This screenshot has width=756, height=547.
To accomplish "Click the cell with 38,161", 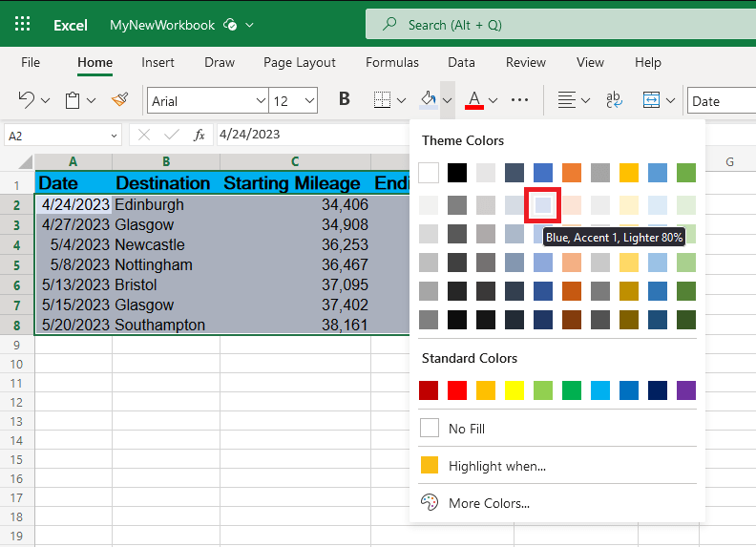I will click(296, 325).
